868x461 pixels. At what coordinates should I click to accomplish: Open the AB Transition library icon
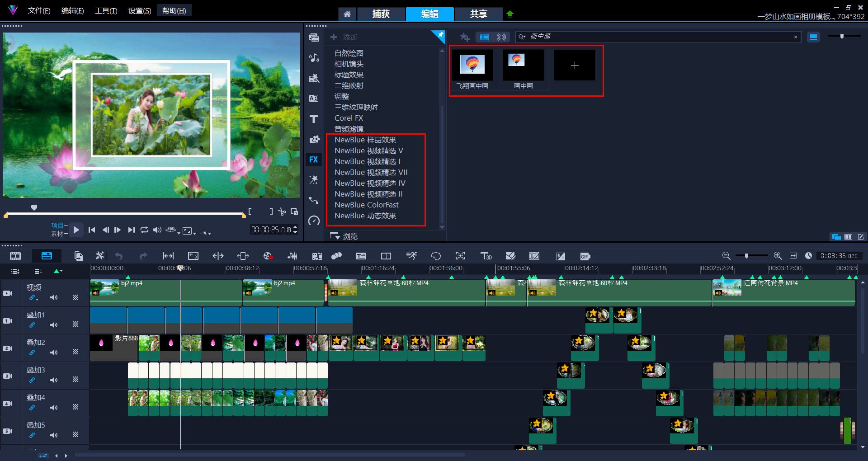coord(313,99)
